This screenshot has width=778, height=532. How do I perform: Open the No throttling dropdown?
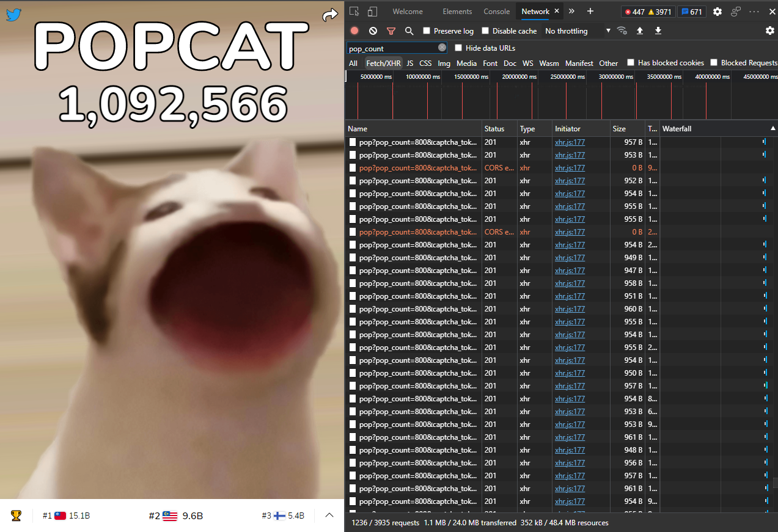(x=577, y=31)
